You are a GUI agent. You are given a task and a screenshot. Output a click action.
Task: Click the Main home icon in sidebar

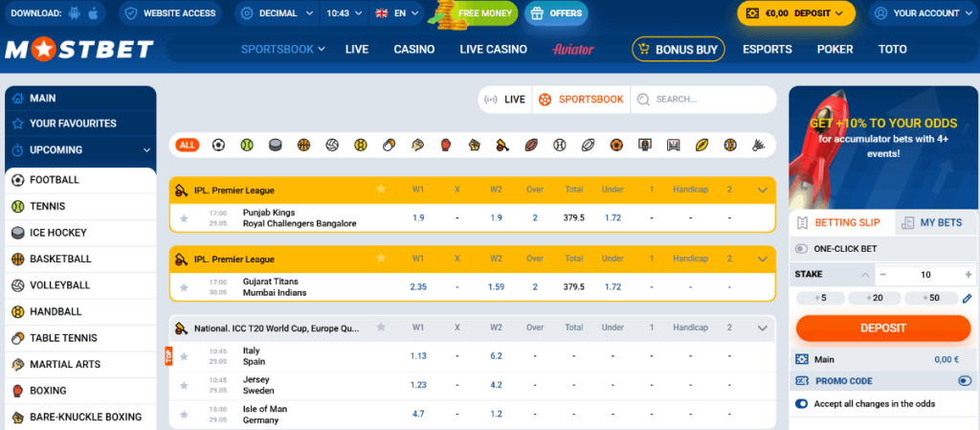tap(17, 98)
